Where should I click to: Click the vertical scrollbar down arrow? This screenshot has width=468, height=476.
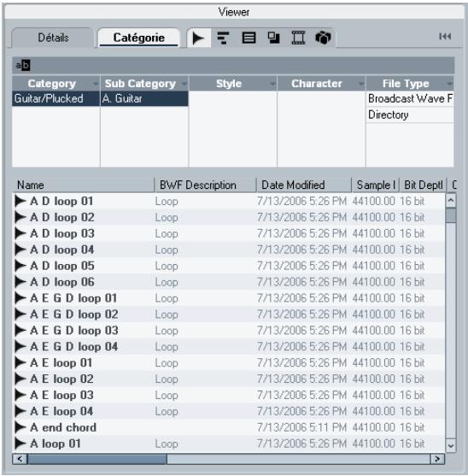(451, 445)
